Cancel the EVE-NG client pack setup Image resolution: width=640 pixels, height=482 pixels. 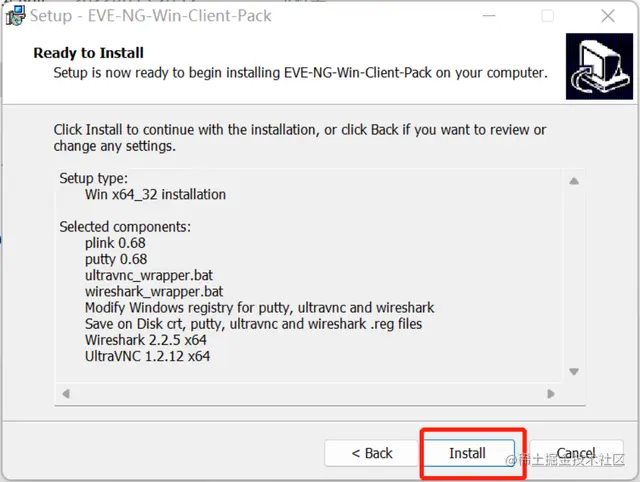[576, 453]
